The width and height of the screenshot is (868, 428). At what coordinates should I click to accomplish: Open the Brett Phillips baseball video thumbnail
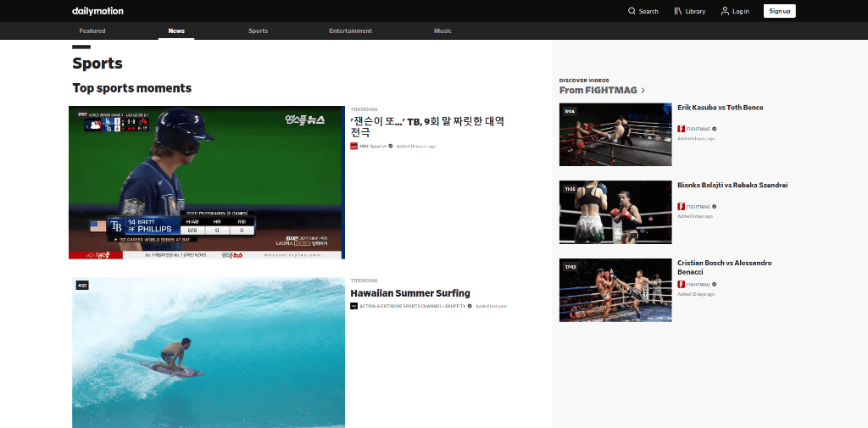207,182
